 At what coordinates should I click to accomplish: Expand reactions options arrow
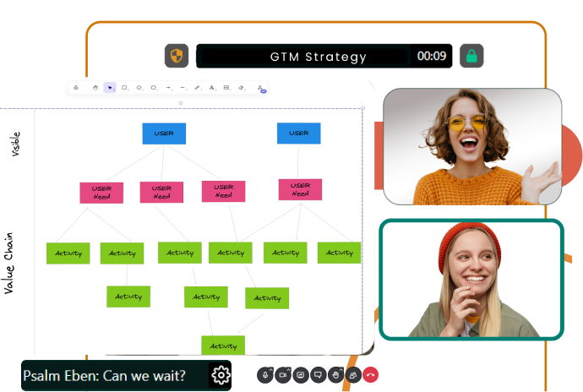[x=341, y=369]
